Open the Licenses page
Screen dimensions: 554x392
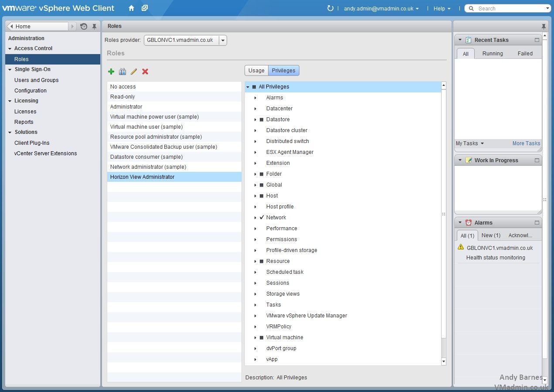(25, 112)
